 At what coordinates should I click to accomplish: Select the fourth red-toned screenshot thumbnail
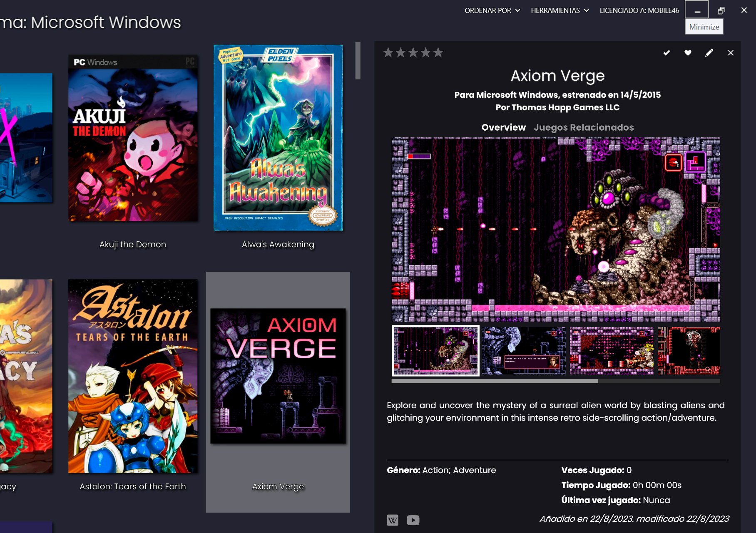(689, 351)
